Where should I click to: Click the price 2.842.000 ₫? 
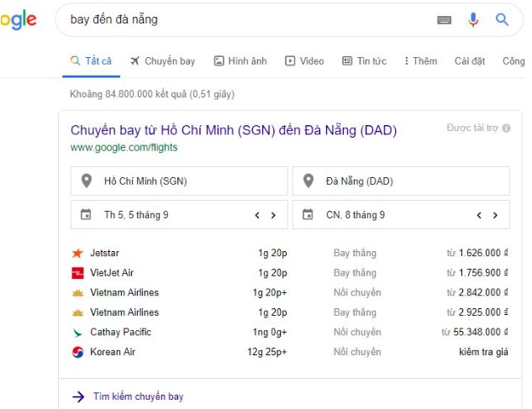point(483,292)
